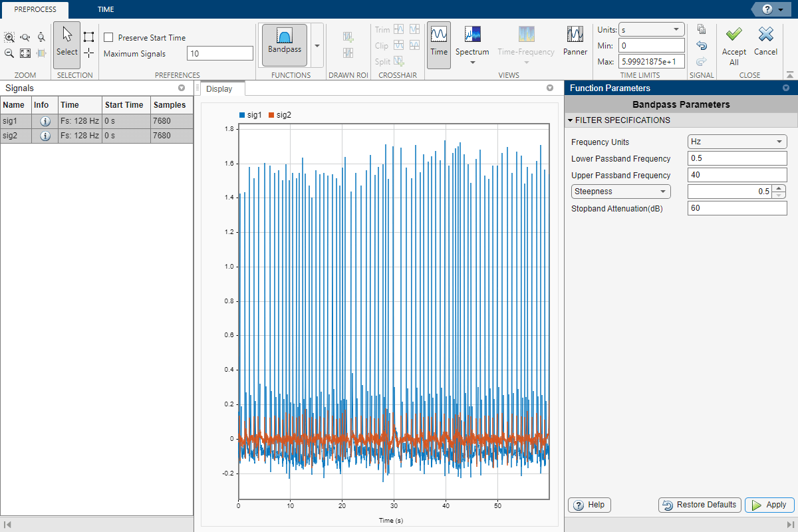
Task: Switch to the TIME ribbon tab
Action: point(105,9)
